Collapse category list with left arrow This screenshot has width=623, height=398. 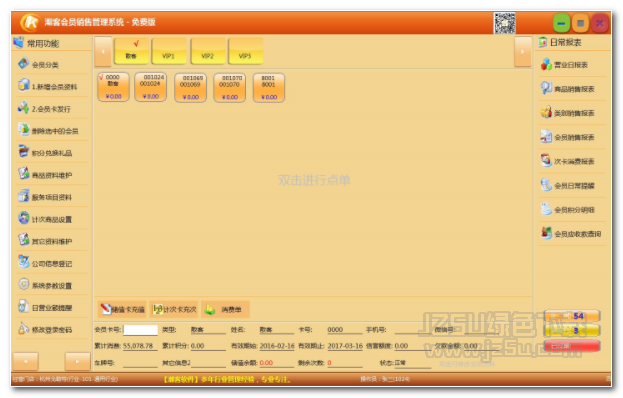103,52
